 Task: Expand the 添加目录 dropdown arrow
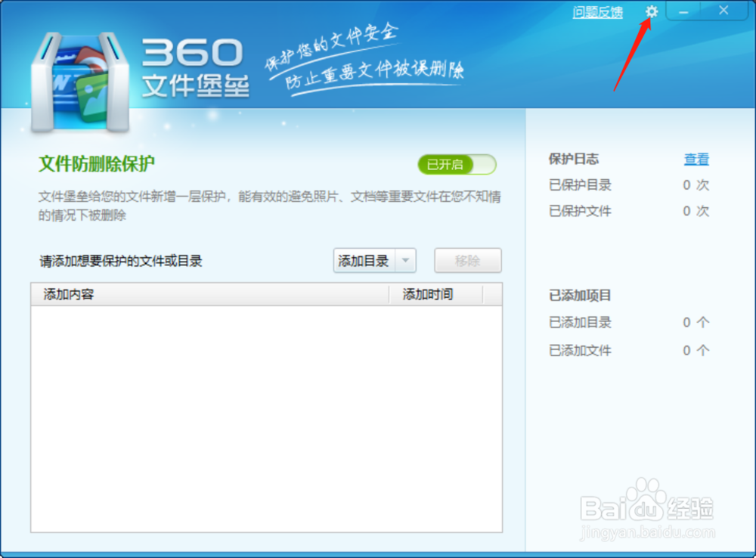click(405, 261)
